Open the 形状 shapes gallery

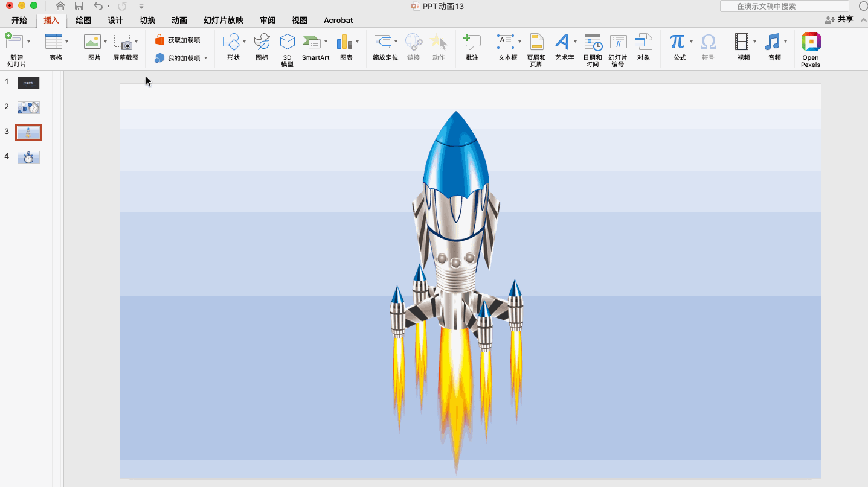pyautogui.click(x=232, y=42)
